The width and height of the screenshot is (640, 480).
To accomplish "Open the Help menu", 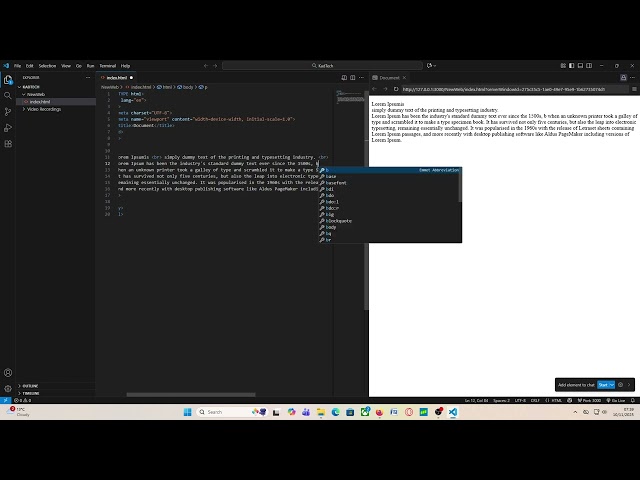I will coord(125,66).
